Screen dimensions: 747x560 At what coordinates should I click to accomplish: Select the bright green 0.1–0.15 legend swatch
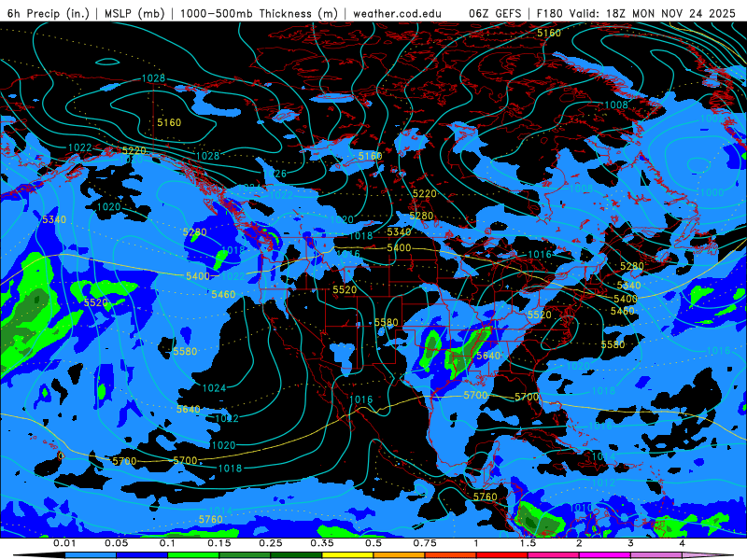point(193,555)
